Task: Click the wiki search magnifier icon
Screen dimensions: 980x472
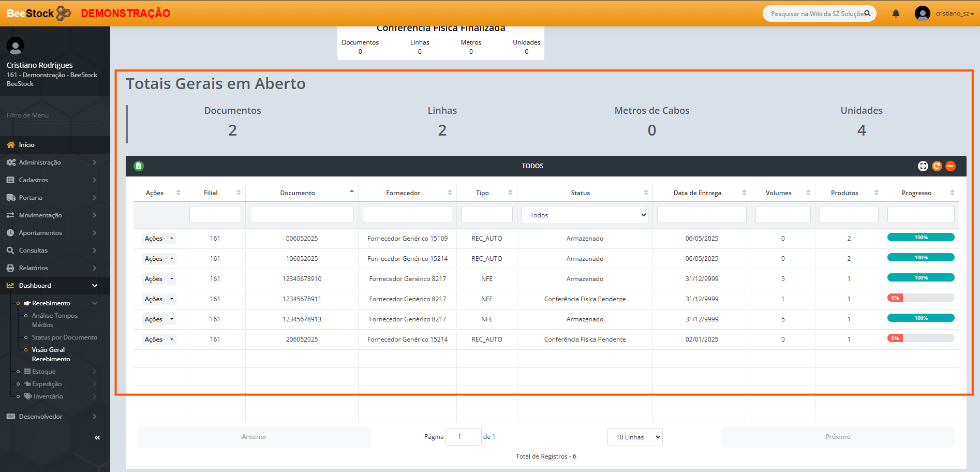Action: (x=867, y=13)
